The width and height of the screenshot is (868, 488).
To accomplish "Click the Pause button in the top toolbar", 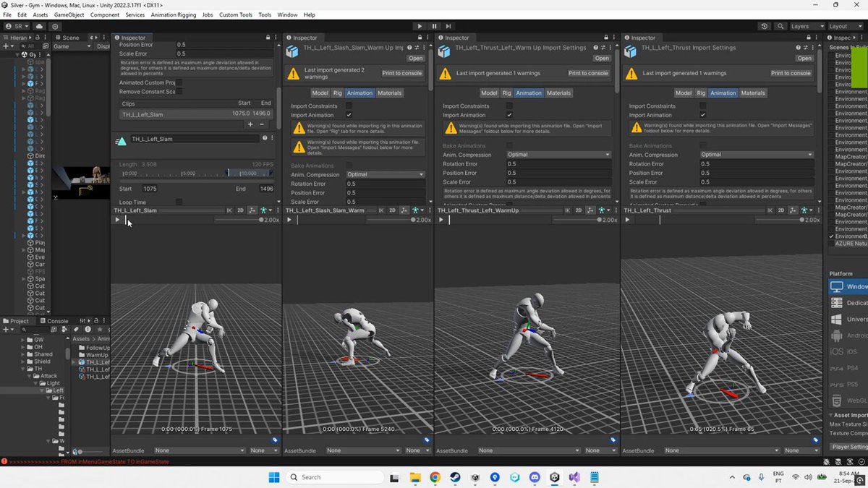I will click(435, 26).
